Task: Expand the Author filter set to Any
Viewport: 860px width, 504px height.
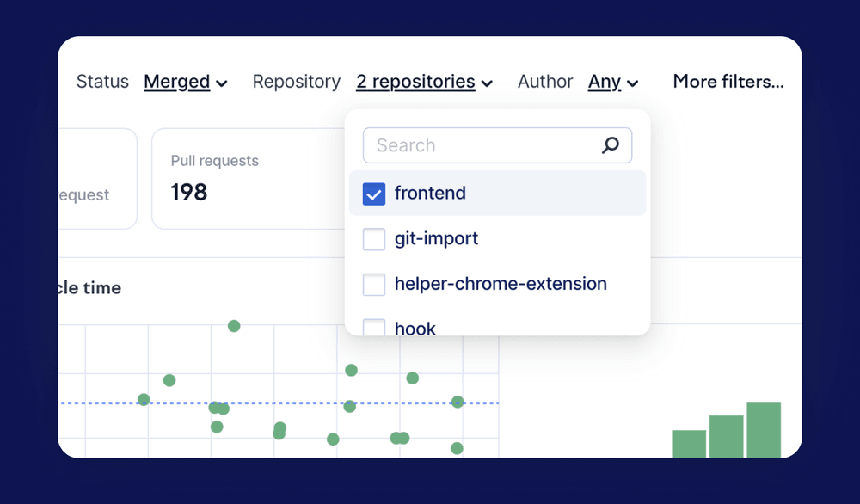Action: [605, 82]
